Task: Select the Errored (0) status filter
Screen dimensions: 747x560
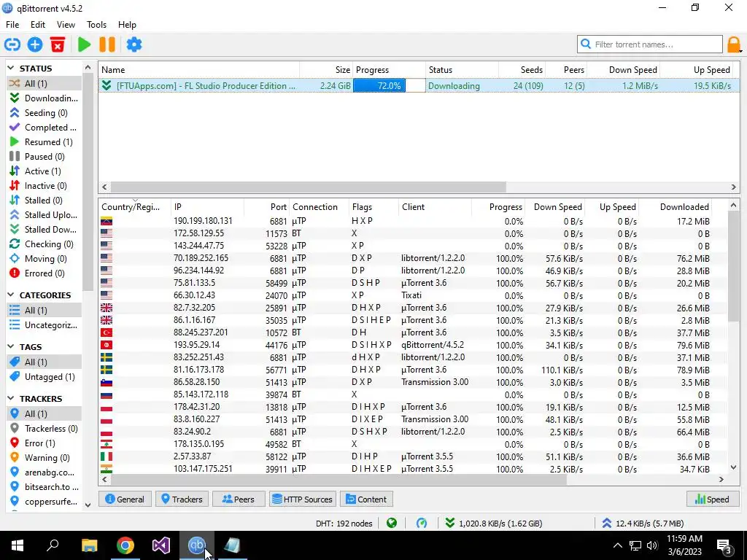Action: point(44,273)
